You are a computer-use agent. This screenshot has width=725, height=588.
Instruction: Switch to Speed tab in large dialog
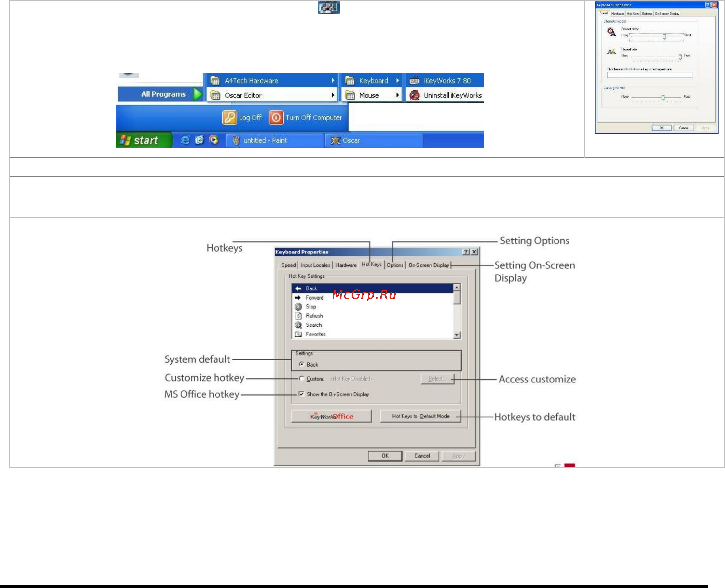pos(288,265)
